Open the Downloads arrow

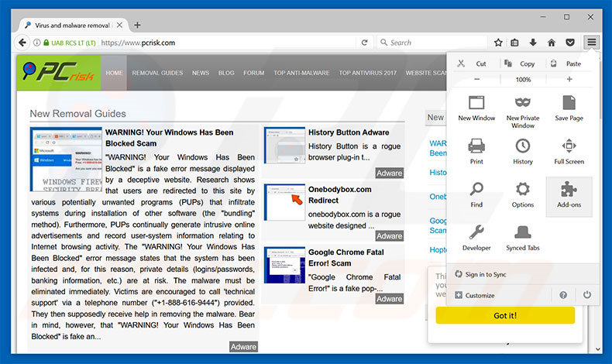tap(533, 43)
